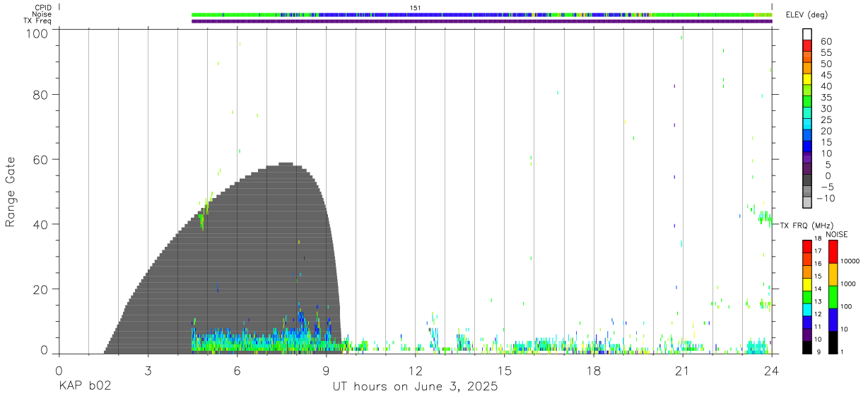Click the 100 tick on Range Gate axis

coord(37,33)
